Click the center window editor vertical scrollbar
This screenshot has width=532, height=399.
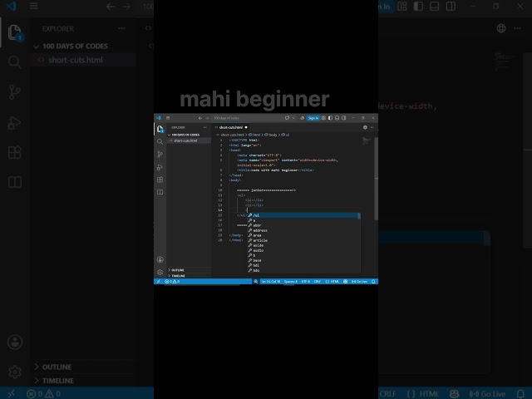click(x=376, y=179)
